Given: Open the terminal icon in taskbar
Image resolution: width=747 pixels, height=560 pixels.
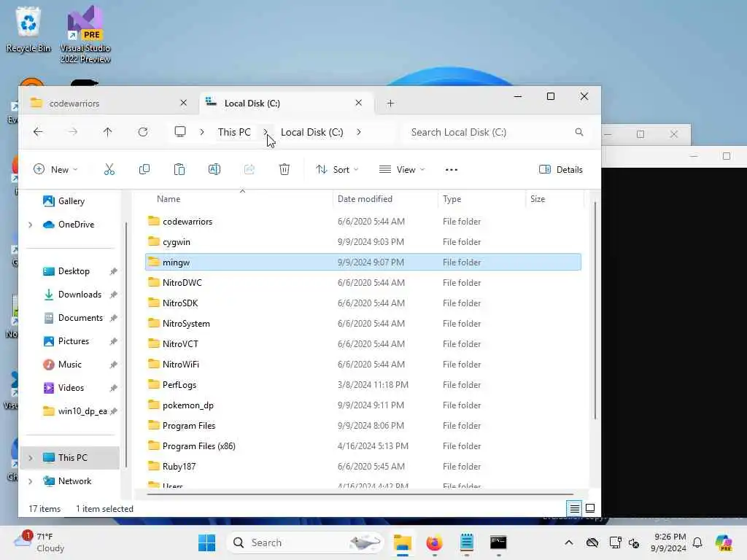Looking at the screenshot, I should (x=498, y=542).
